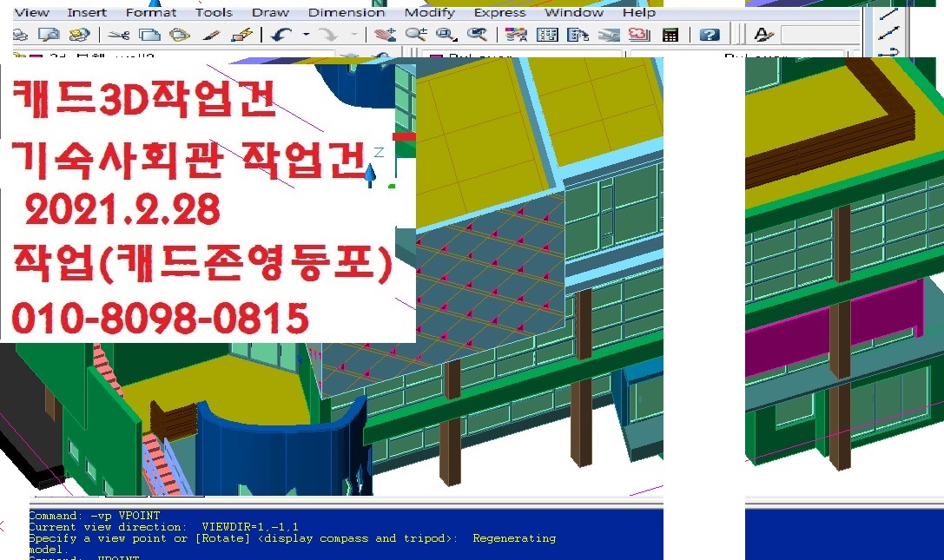Open the Sheet Set Manager icon

[609, 35]
